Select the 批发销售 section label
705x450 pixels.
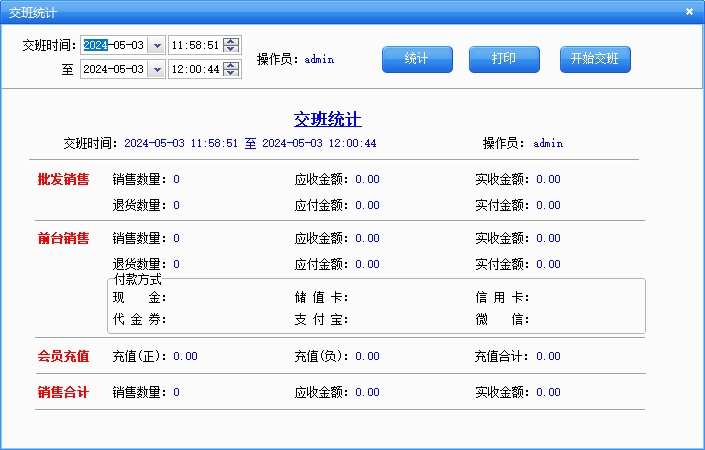63,180
